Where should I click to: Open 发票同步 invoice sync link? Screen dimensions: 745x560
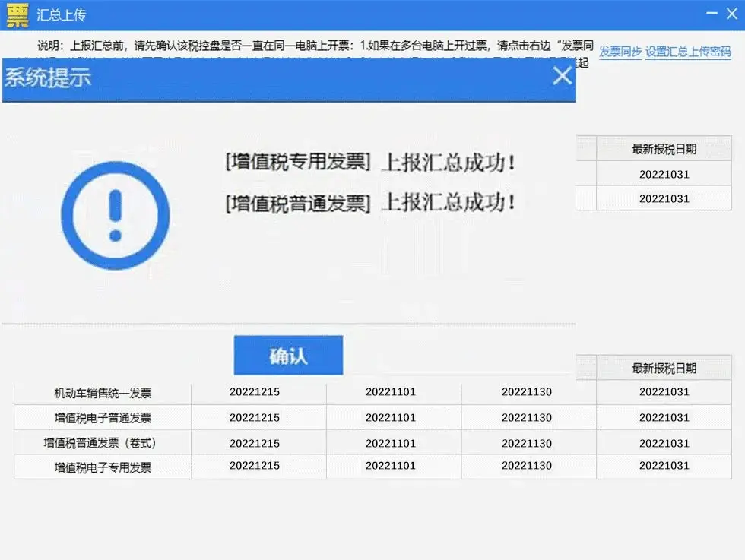(x=620, y=52)
